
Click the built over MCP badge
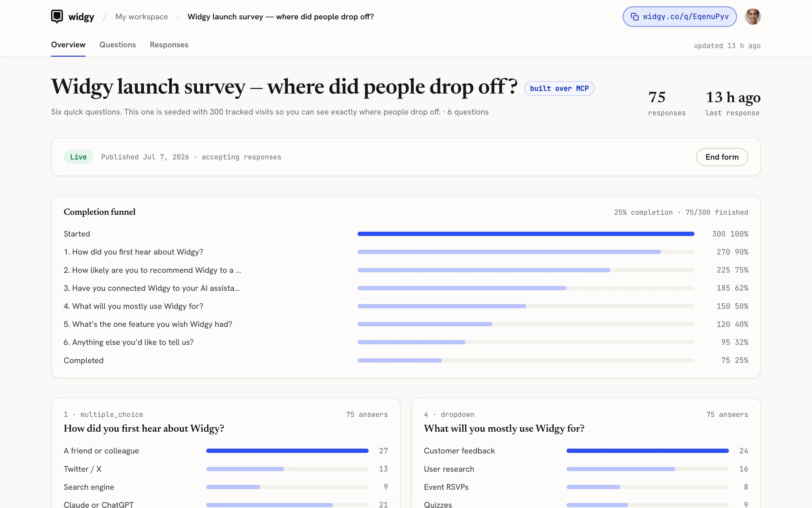559,88
